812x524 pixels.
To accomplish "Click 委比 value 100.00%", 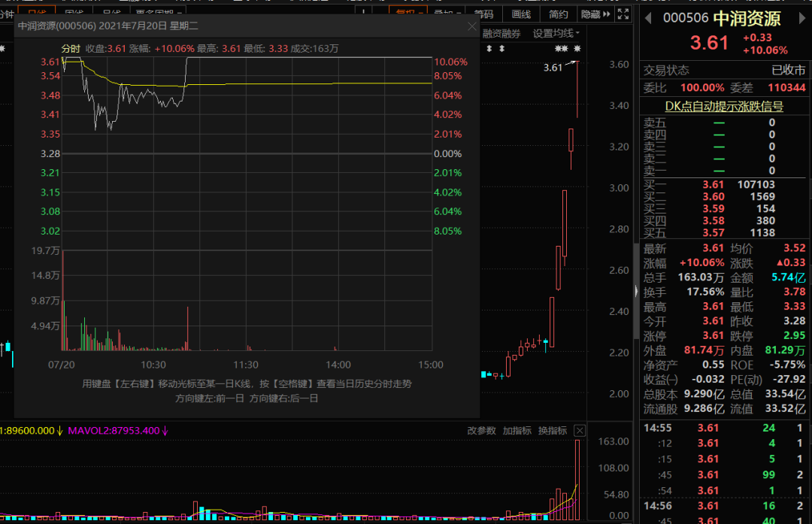I will [702, 88].
